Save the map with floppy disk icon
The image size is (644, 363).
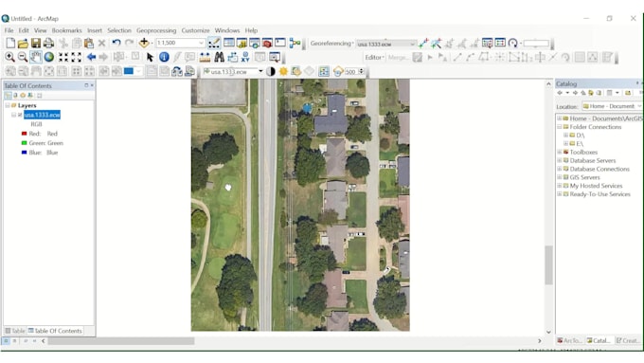36,44
